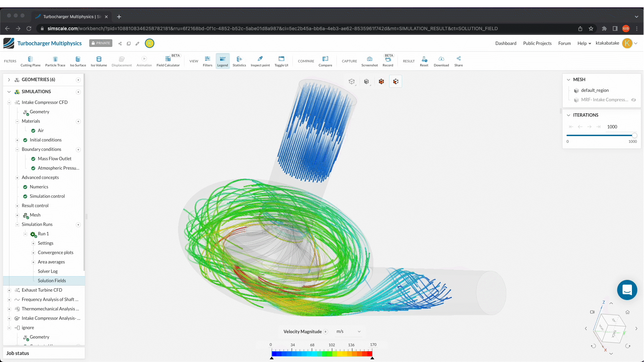Viewport: 644px width, 362px height.
Task: Click the iterations slider handle
Action: tap(634, 135)
